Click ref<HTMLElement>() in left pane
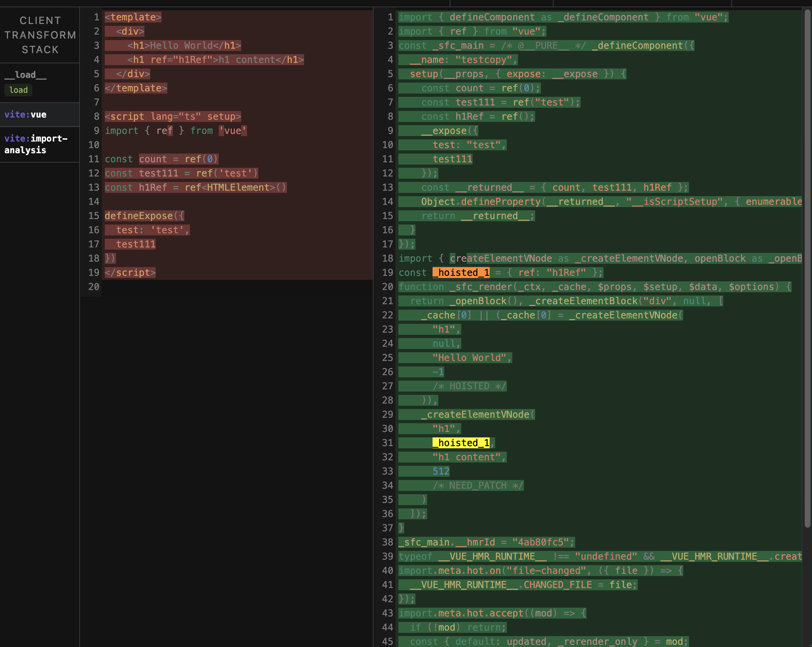Image resolution: width=812 pixels, height=647 pixels. (x=235, y=188)
